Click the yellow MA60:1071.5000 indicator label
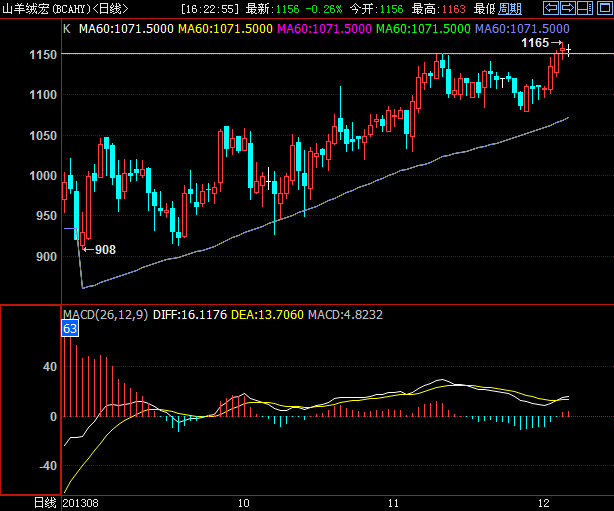The height and width of the screenshot is (511, 614). pos(225,29)
